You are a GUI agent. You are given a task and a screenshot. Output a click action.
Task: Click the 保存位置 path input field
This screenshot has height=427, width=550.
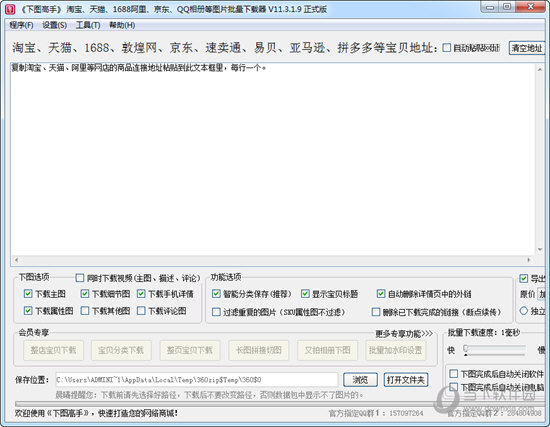[x=197, y=380]
